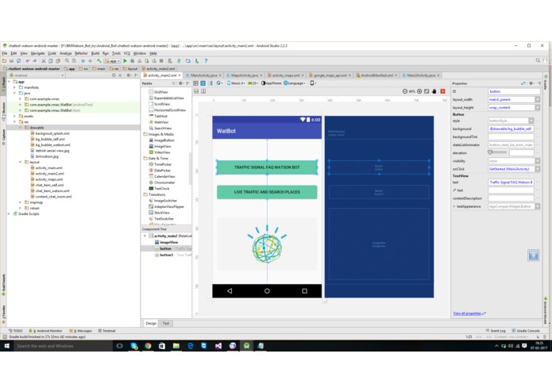
Task: Click the Redo arrow in main toolbar
Action: click(34, 61)
